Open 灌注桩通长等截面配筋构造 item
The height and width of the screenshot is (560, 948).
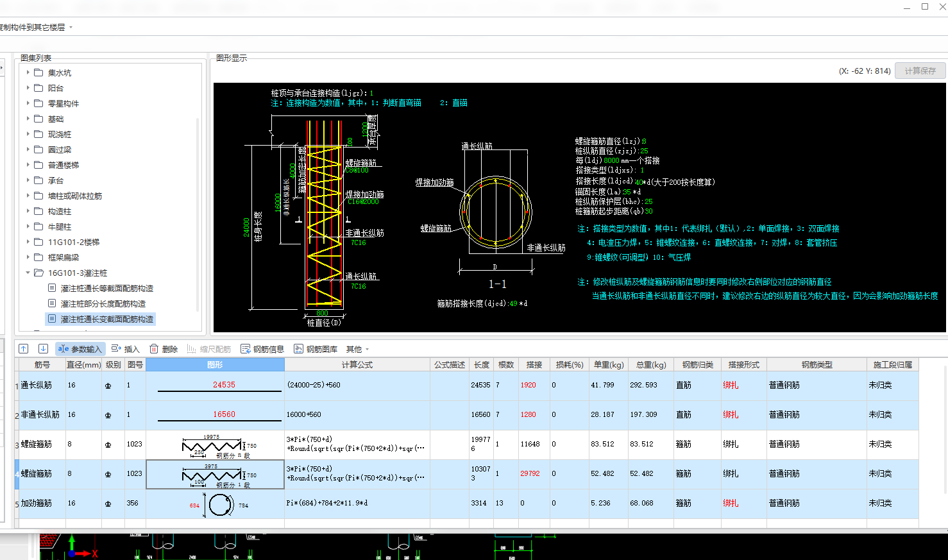106,288
